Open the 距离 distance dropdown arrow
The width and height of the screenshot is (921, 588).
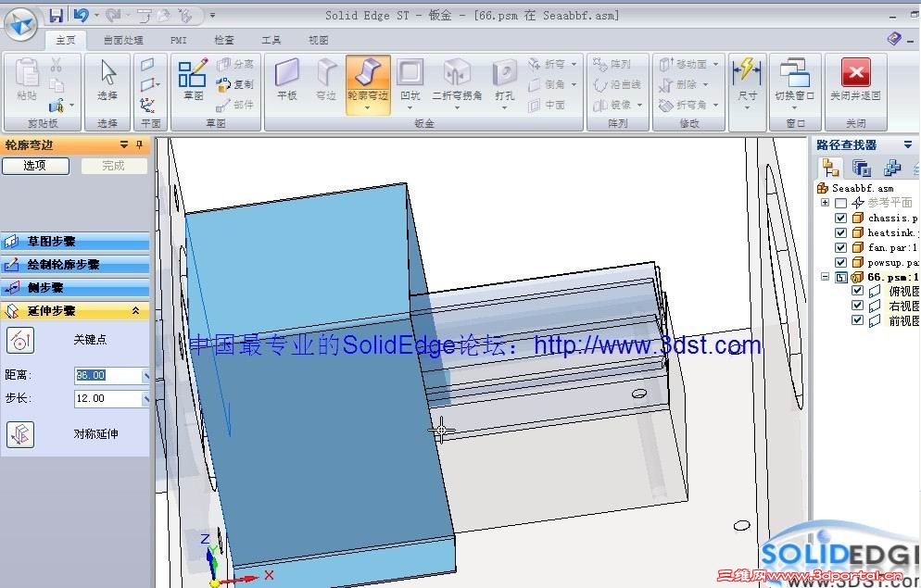click(145, 376)
